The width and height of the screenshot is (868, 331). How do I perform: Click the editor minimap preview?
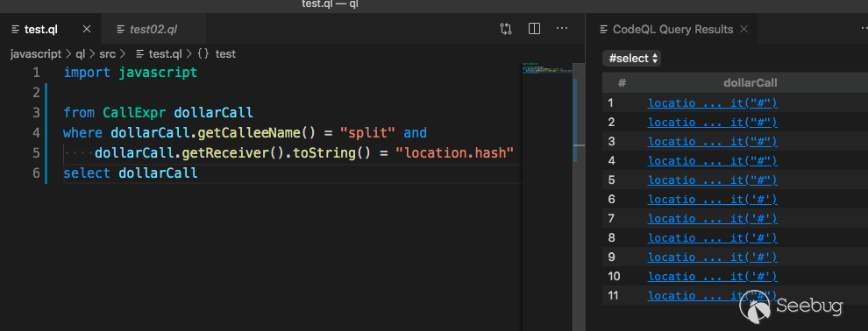point(546,69)
